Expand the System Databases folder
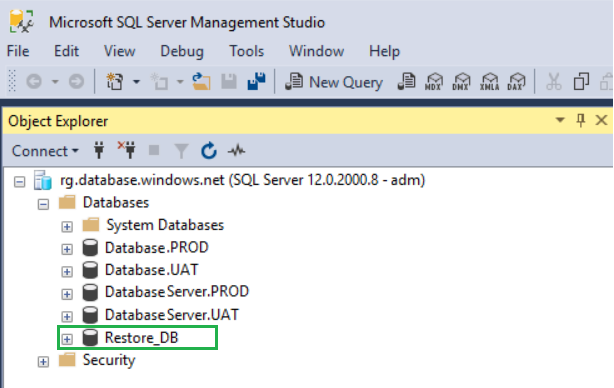Screen dimensions: 614x388 point(67,227)
